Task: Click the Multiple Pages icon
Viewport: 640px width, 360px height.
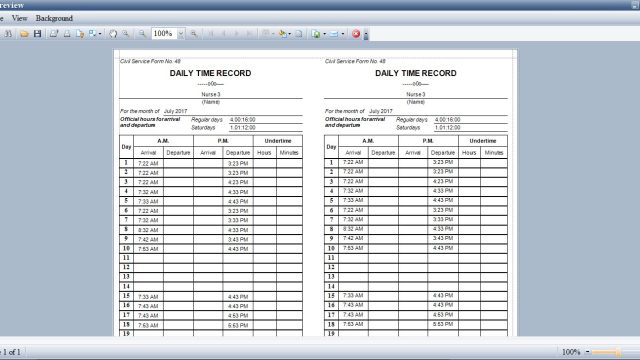Action: [x=266, y=34]
